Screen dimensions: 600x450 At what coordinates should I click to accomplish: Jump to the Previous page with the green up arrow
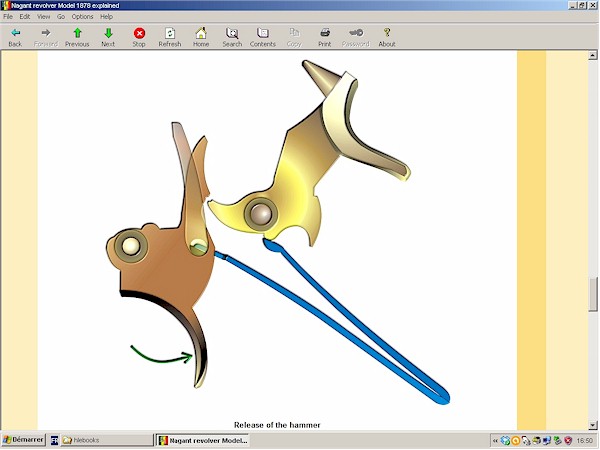pos(77,33)
